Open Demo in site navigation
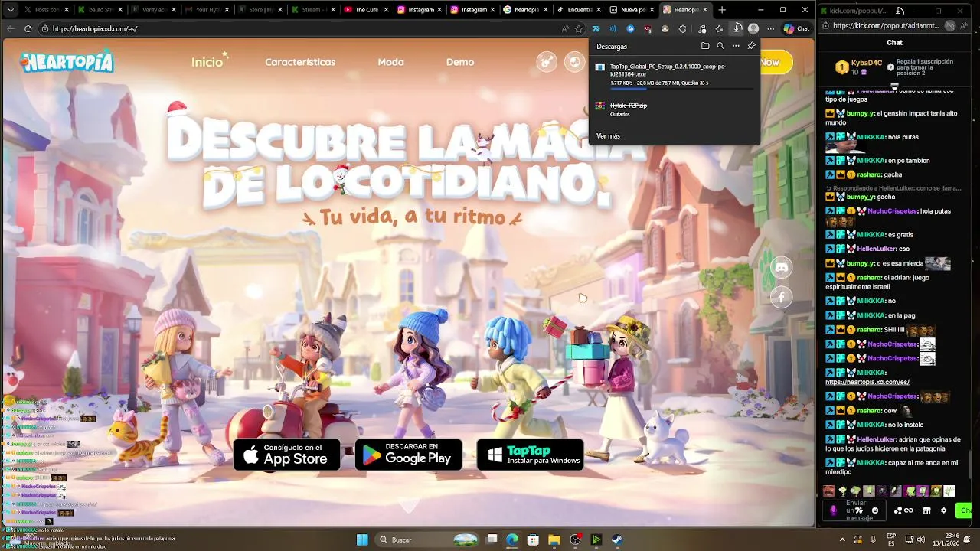 point(460,62)
